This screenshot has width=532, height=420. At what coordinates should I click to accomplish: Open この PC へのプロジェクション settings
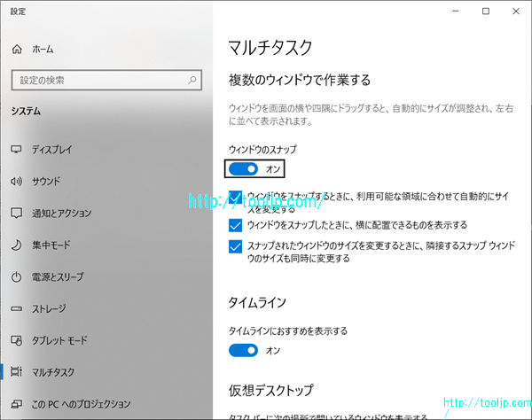tap(81, 404)
